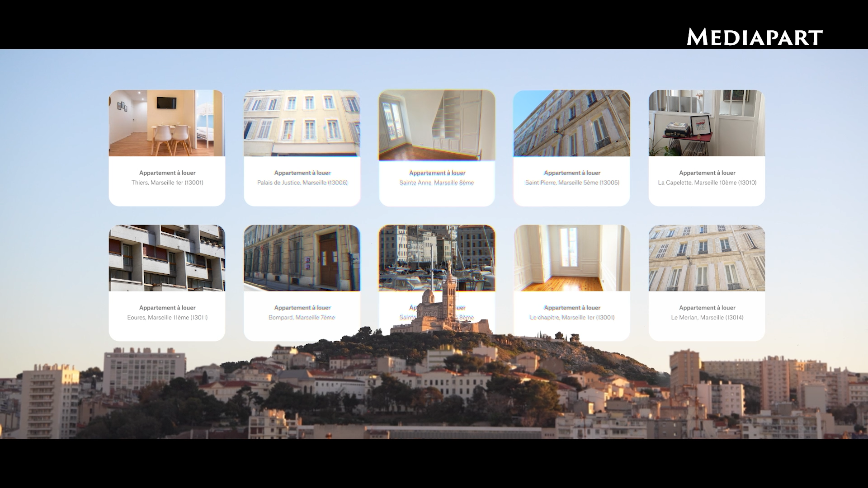Click 'Saint Pierre, Marseille 5ème (13005)' text
The width and height of the screenshot is (868, 488).
(x=572, y=183)
